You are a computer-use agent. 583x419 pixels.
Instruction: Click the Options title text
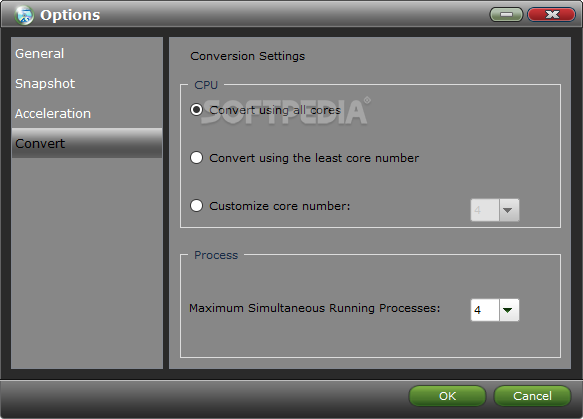[x=70, y=15]
